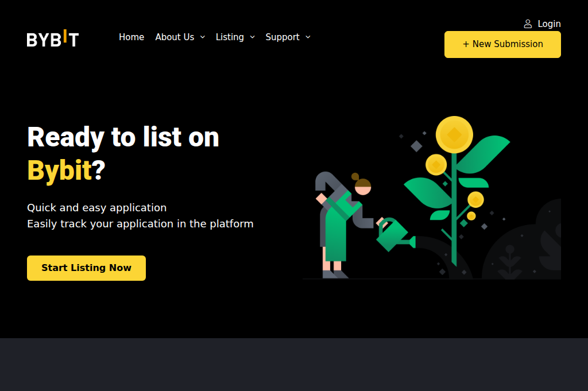This screenshot has width=588, height=391.
Task: Click the Easily track your application text
Action: pyautogui.click(x=140, y=224)
